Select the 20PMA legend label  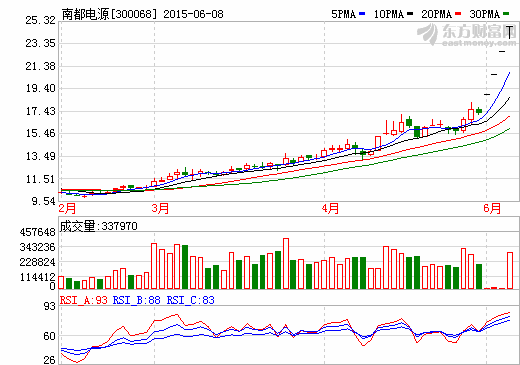tap(436, 14)
